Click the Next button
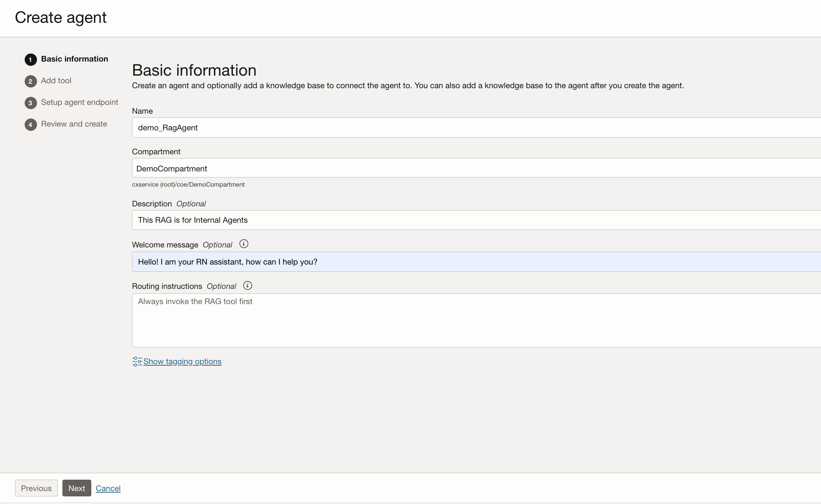Viewport: 821px width, 504px height. coord(76,488)
